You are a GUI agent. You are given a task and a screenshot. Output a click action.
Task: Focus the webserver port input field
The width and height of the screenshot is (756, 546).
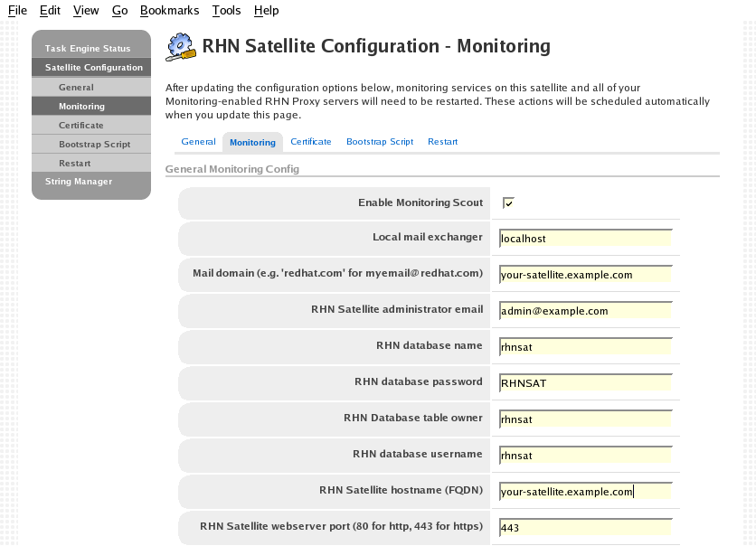(584, 528)
